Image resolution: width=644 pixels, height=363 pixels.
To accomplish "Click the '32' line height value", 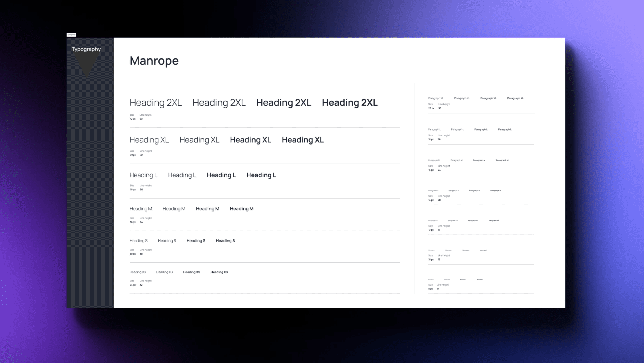I will pyautogui.click(x=141, y=285).
